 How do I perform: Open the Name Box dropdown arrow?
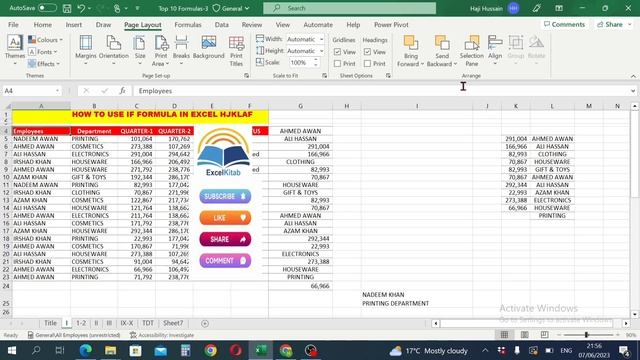[x=57, y=91]
